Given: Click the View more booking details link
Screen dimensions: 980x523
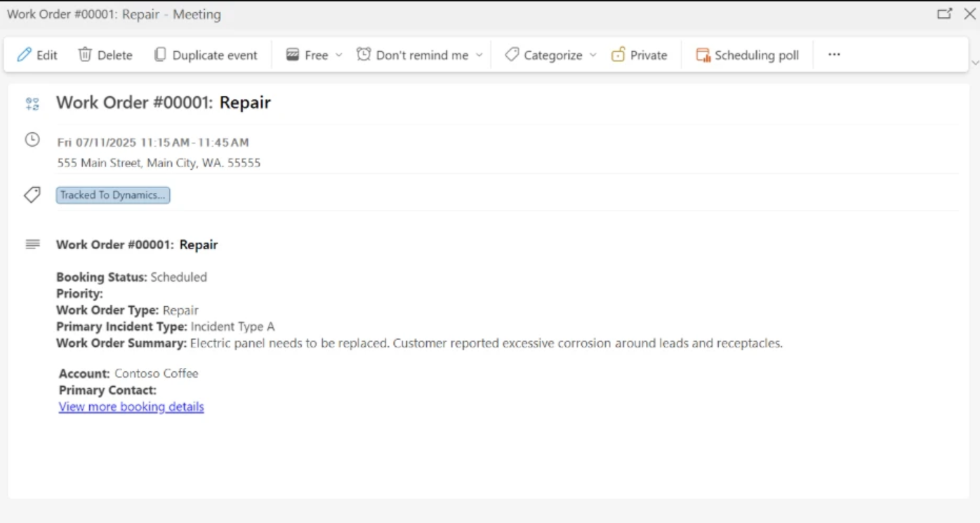Looking at the screenshot, I should click(131, 406).
